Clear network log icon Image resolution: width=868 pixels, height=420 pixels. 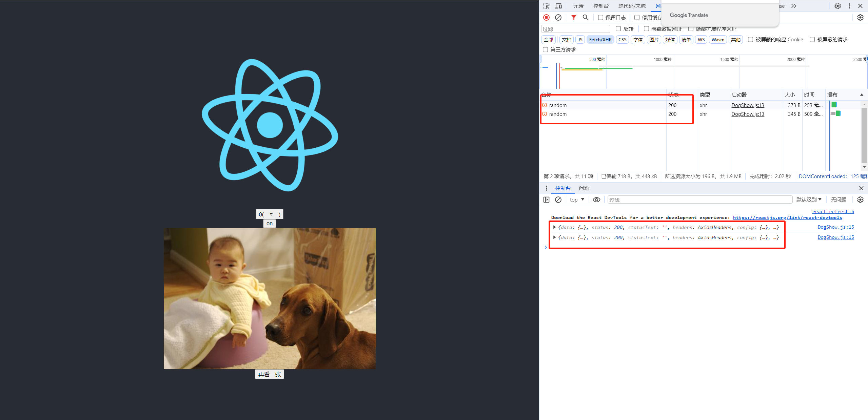click(558, 17)
